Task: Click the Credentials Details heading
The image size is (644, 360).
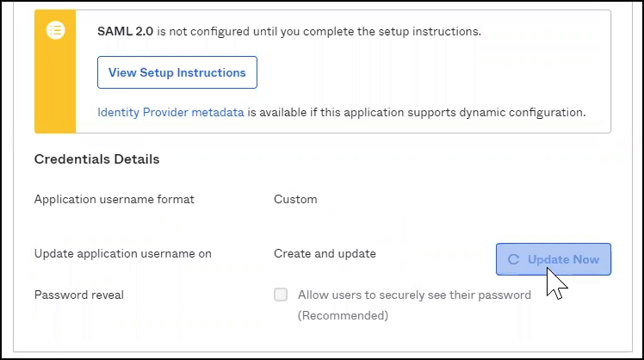Action: point(96,159)
